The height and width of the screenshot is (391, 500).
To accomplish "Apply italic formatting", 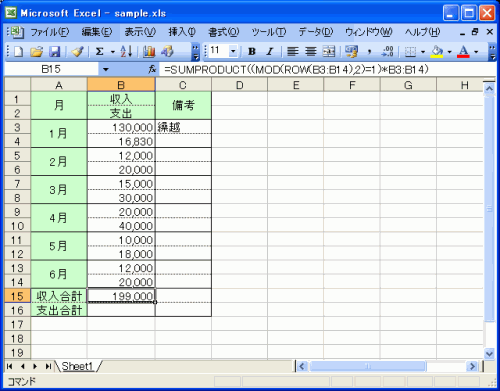I will (x=270, y=52).
